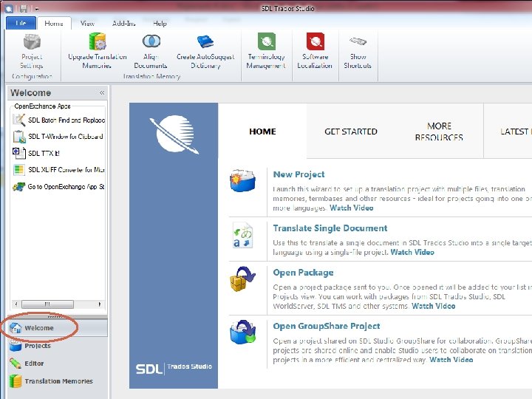Open the File tab

point(21,23)
